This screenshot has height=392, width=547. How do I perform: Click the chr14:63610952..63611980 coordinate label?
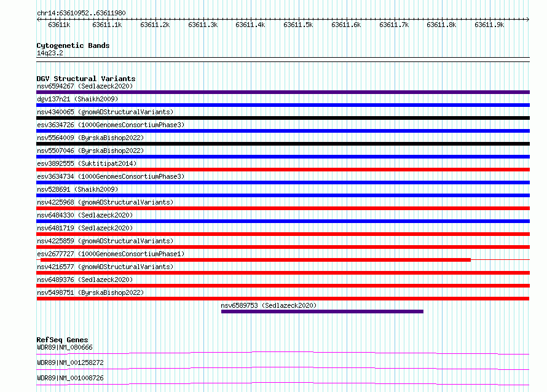click(x=81, y=14)
